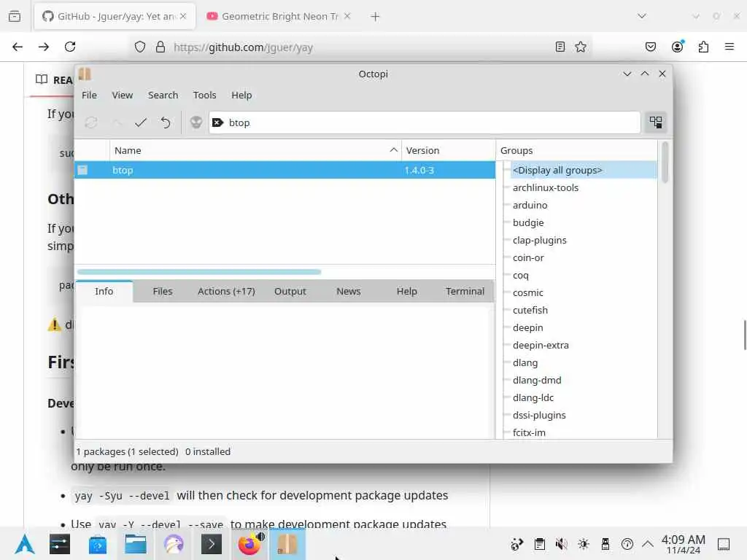Click the clipboard tray icon
This screenshot has height=560, width=747.
539,544
